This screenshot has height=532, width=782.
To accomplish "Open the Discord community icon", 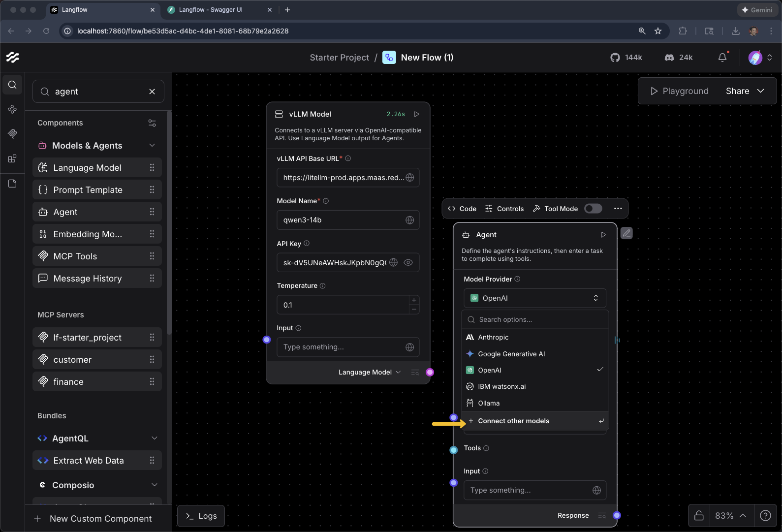I will [669, 58].
